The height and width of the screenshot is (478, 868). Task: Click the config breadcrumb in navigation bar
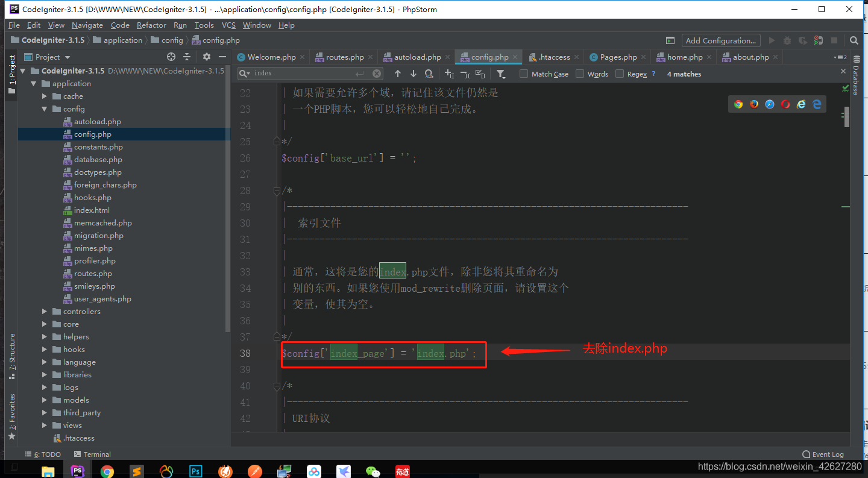(167, 40)
